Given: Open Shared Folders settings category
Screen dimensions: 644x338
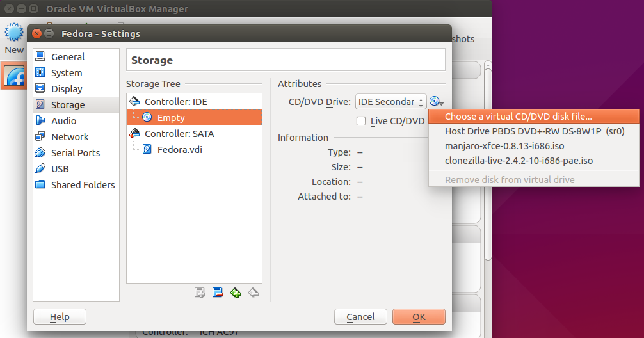Looking at the screenshot, I should click(x=76, y=185).
